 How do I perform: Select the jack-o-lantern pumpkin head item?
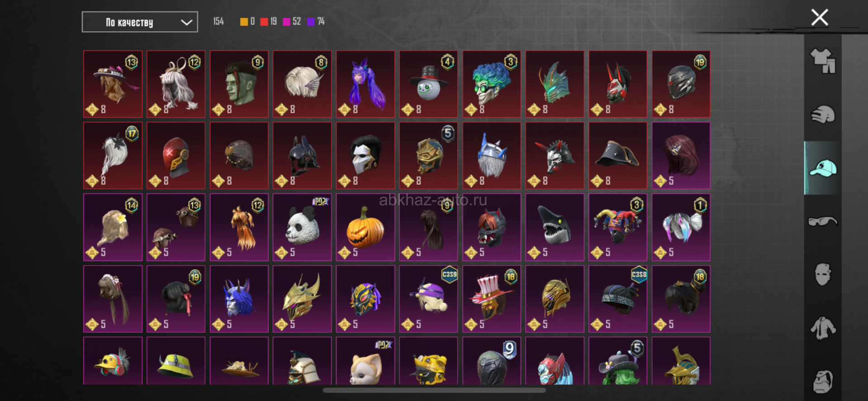[x=365, y=227]
